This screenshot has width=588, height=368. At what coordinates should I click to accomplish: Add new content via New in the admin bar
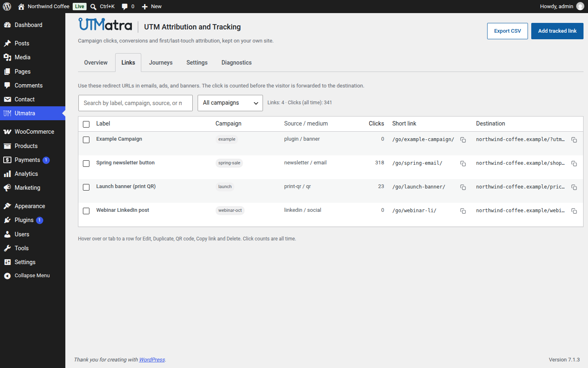151,7
